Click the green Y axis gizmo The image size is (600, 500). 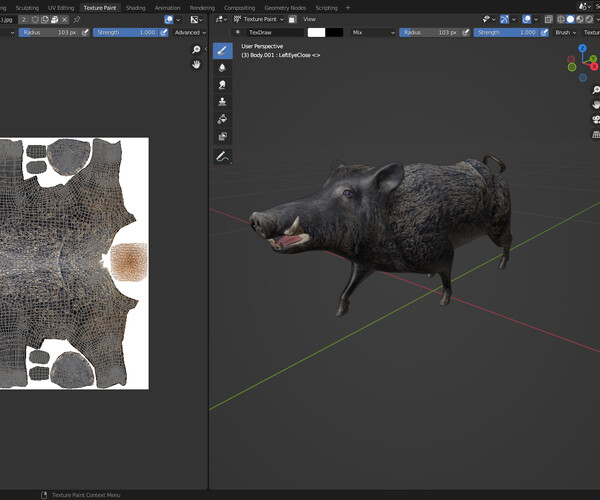[x=593, y=59]
